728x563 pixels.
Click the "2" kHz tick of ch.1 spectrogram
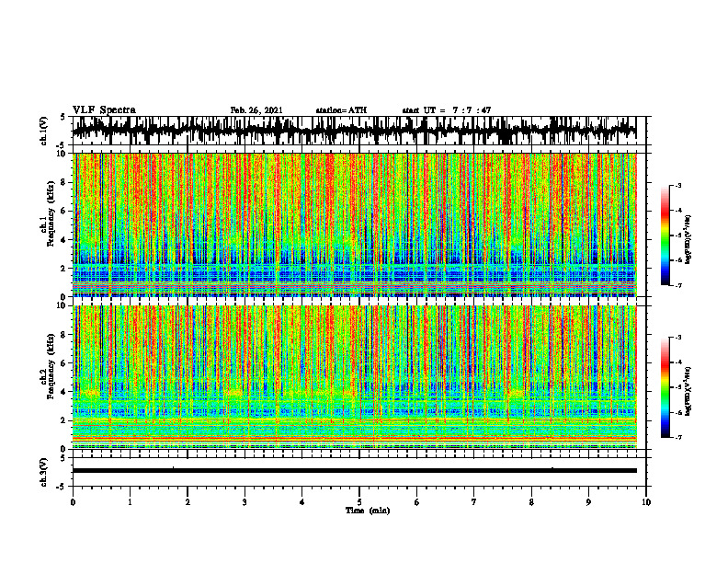(x=64, y=269)
